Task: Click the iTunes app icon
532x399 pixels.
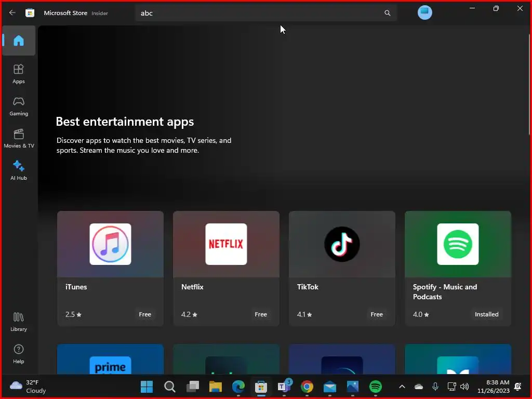Action: (x=110, y=244)
